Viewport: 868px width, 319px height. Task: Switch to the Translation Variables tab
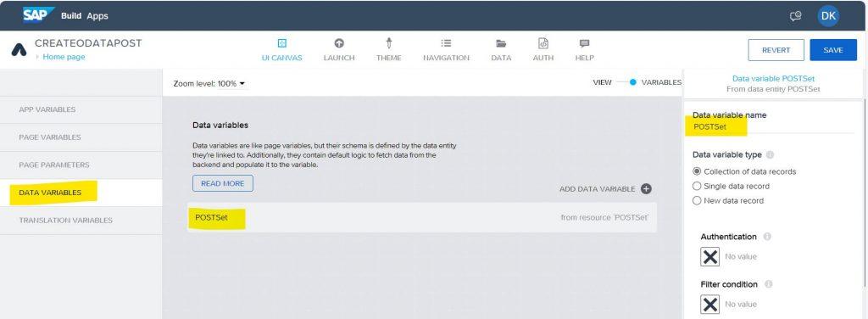[x=81, y=221]
